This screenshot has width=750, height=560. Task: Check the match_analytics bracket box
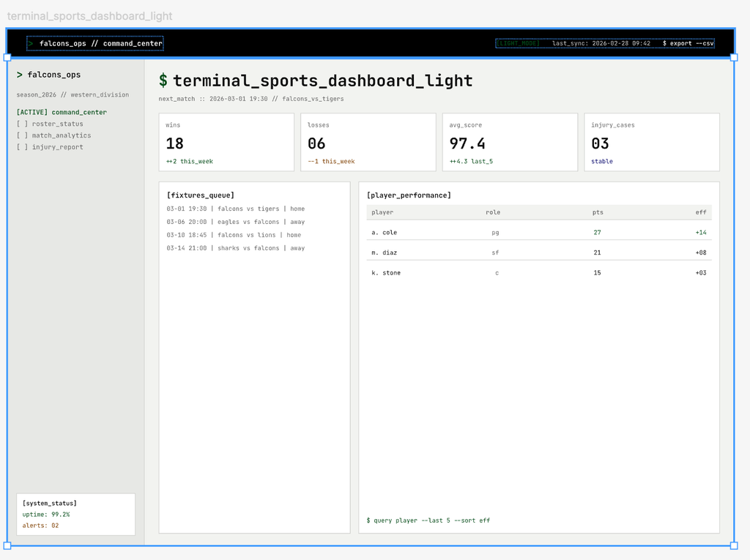23,135
